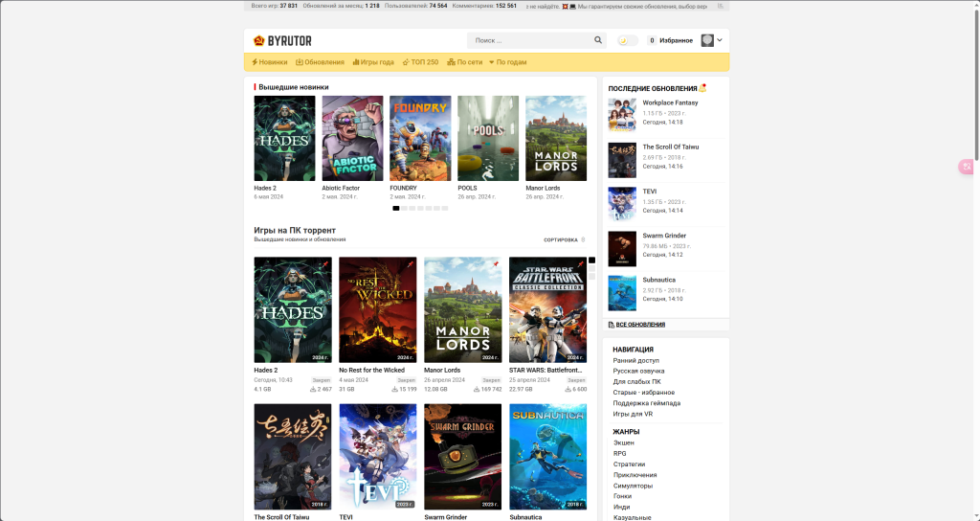Click the pin icon on Manor Lords cover
The image size is (980, 521).
pos(496,264)
